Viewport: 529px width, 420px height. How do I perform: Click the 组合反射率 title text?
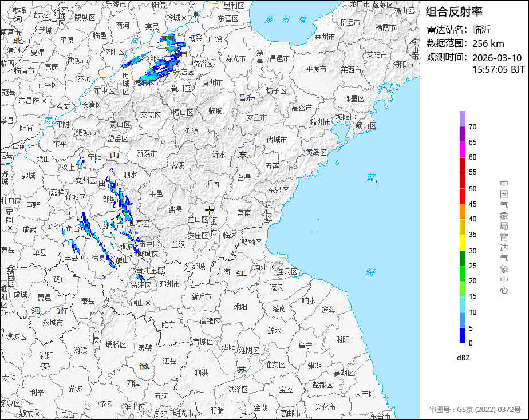click(x=454, y=12)
